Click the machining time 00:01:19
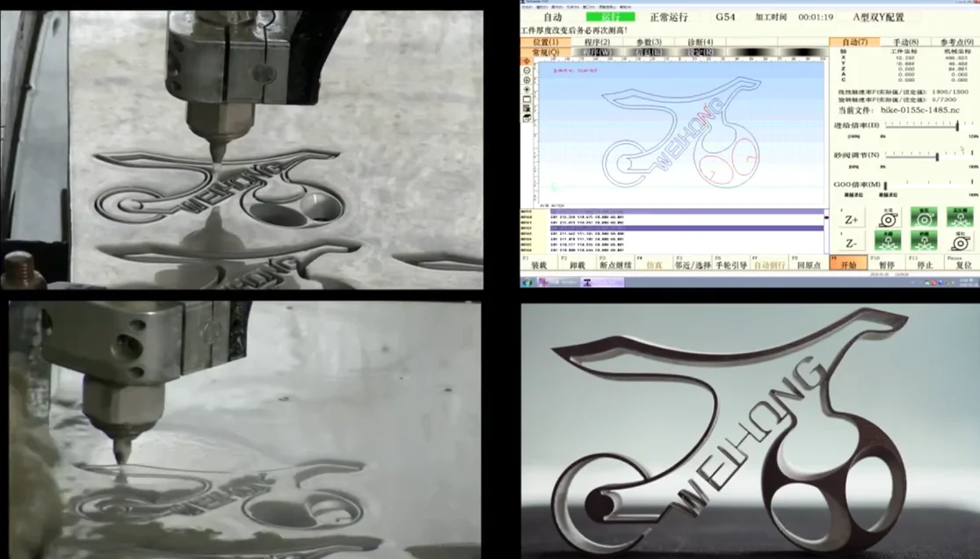The image size is (980, 559). [815, 17]
